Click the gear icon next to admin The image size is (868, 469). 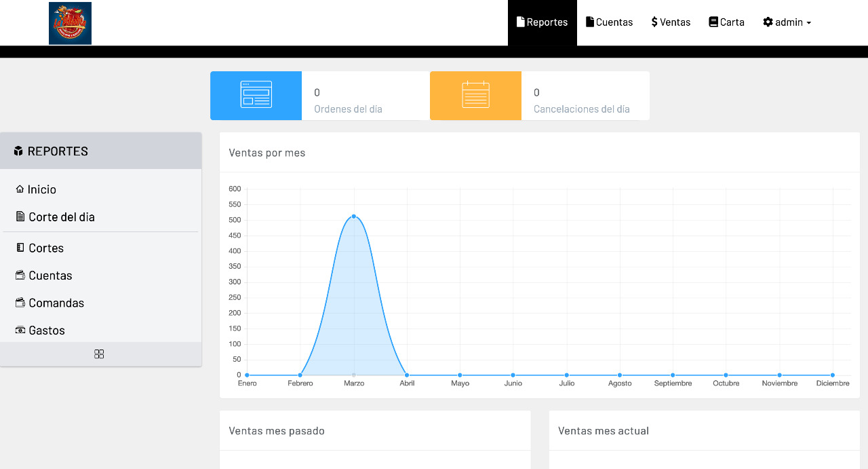click(768, 22)
